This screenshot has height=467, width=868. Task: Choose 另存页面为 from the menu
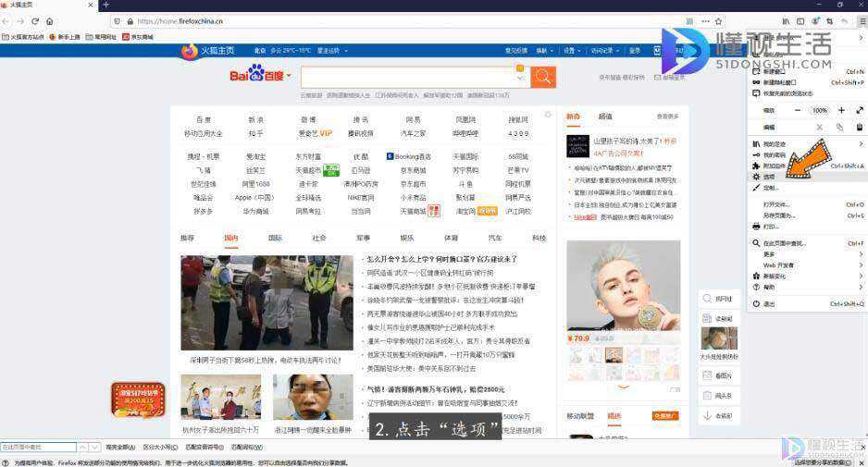tap(807, 215)
